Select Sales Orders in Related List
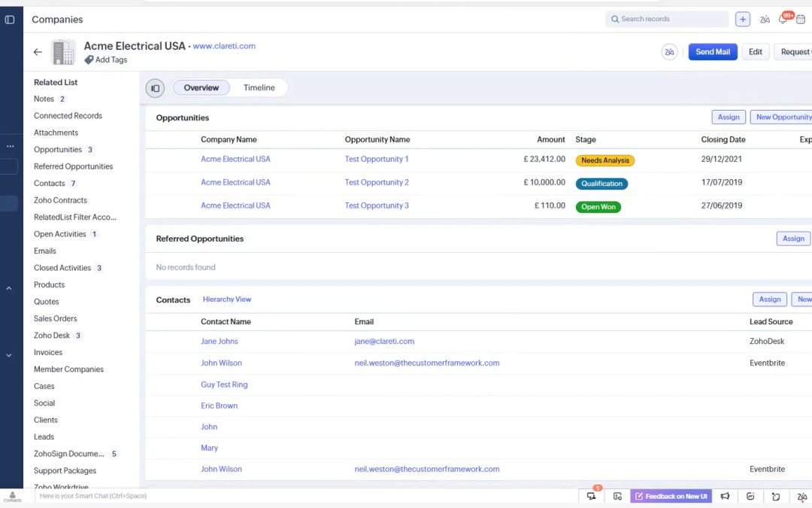Image resolution: width=812 pixels, height=508 pixels. point(56,319)
